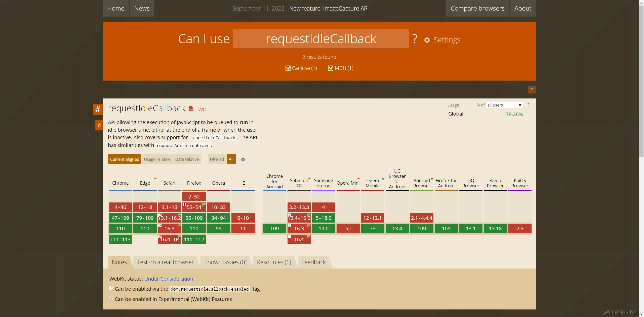Image resolution: width=644 pixels, height=317 pixels.
Task: Uncheck the Caniuse results checkbox
Action: coord(288,68)
